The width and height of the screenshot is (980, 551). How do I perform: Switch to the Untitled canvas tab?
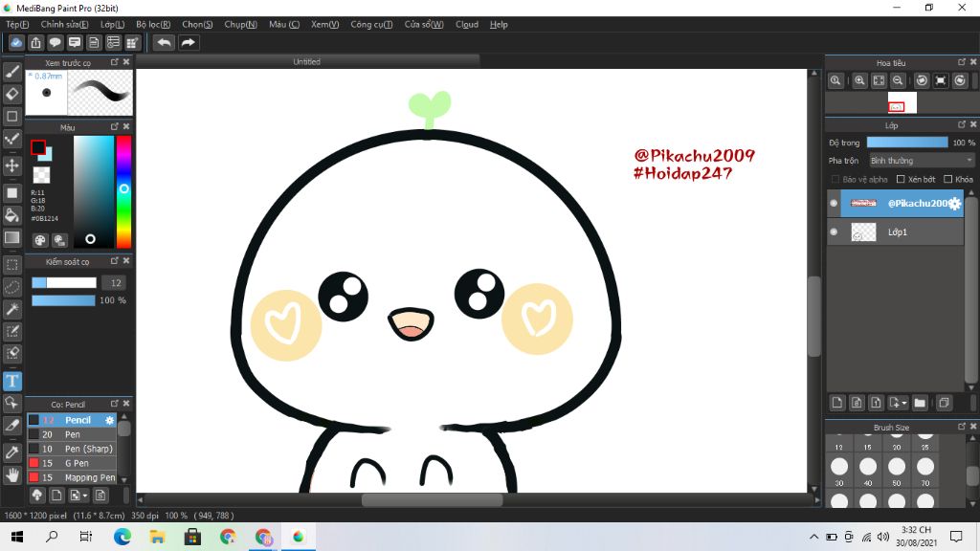pos(307,61)
